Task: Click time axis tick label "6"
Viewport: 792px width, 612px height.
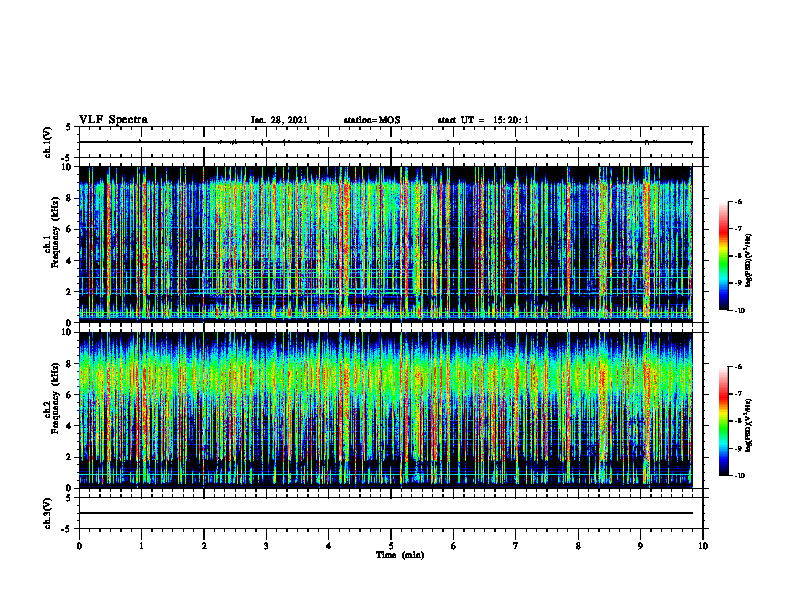Action: click(454, 546)
